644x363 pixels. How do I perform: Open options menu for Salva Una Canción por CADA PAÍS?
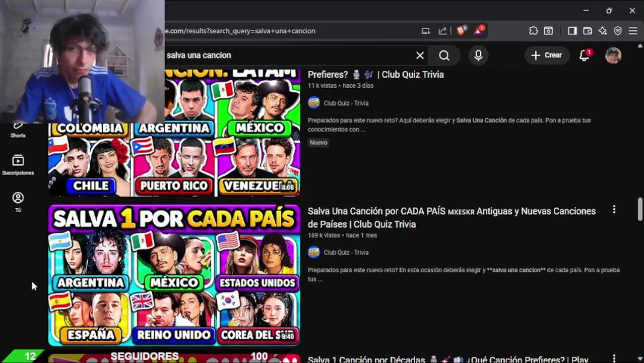click(x=614, y=209)
